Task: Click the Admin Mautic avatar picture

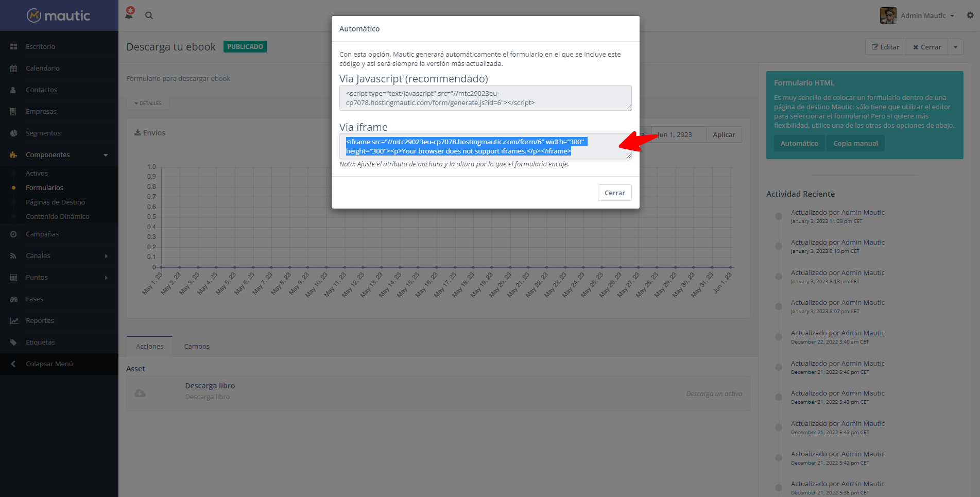Action: (888, 15)
